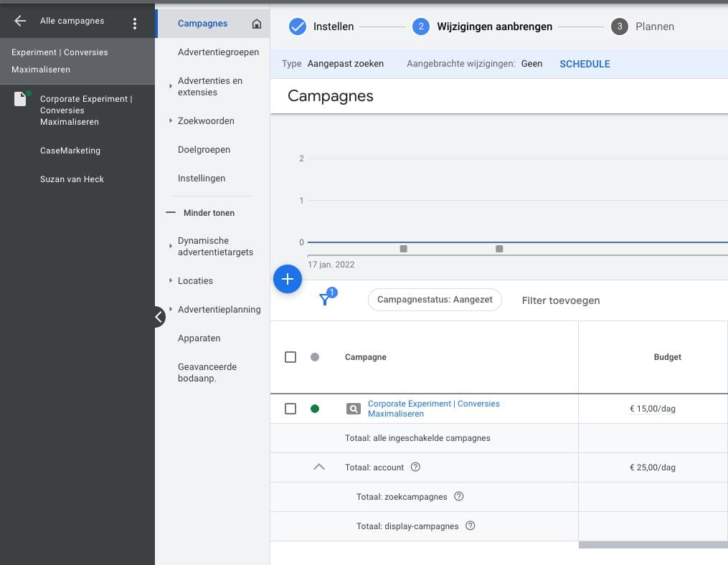The width and height of the screenshot is (728, 565).
Task: Collapse the side navigation with the chevron handle
Action: click(159, 317)
